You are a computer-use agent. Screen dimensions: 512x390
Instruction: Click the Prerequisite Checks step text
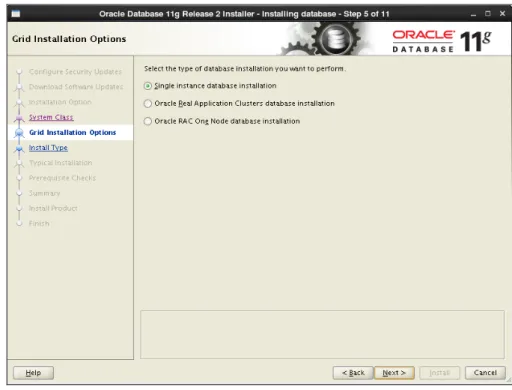(62, 178)
